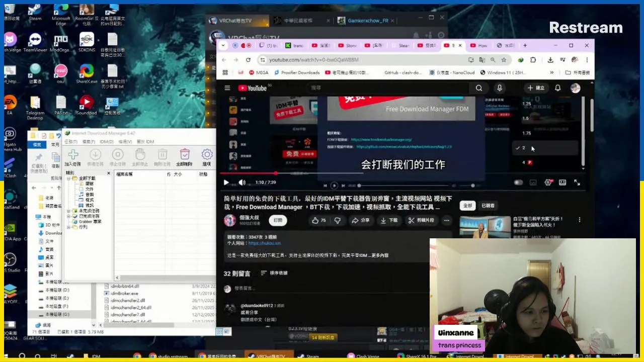Open options for first recommended video
Image resolution: width=644 pixels, height=362 pixels.
(x=579, y=220)
